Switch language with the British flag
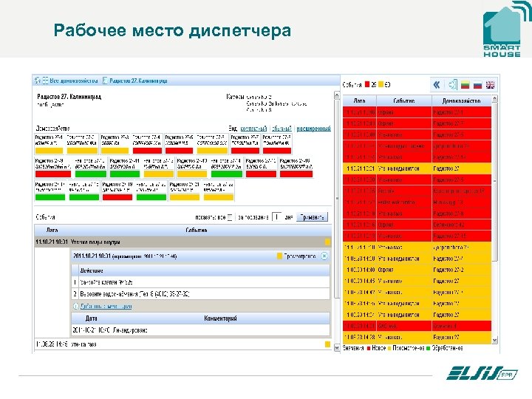 pyautogui.click(x=491, y=84)
